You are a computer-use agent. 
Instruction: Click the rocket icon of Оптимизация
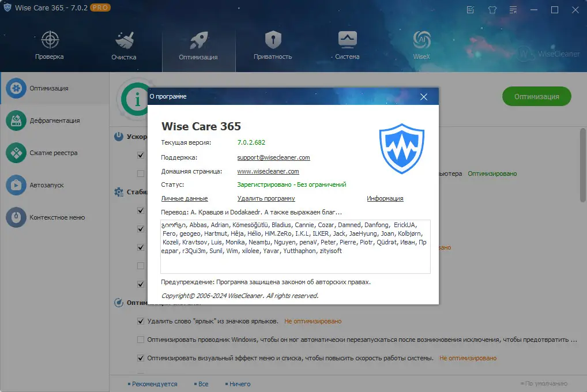click(199, 40)
